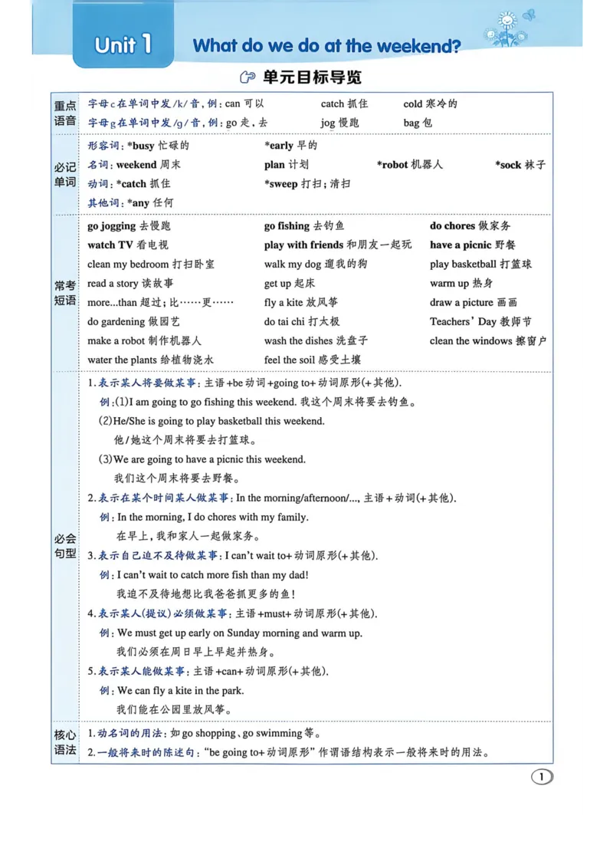Click the '必记单词' section label
Image resolution: width=613 pixels, height=868 pixels.
(x=64, y=174)
